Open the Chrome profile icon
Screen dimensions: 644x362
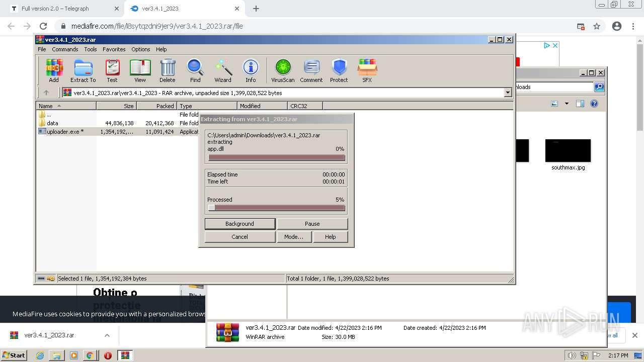coord(617,26)
